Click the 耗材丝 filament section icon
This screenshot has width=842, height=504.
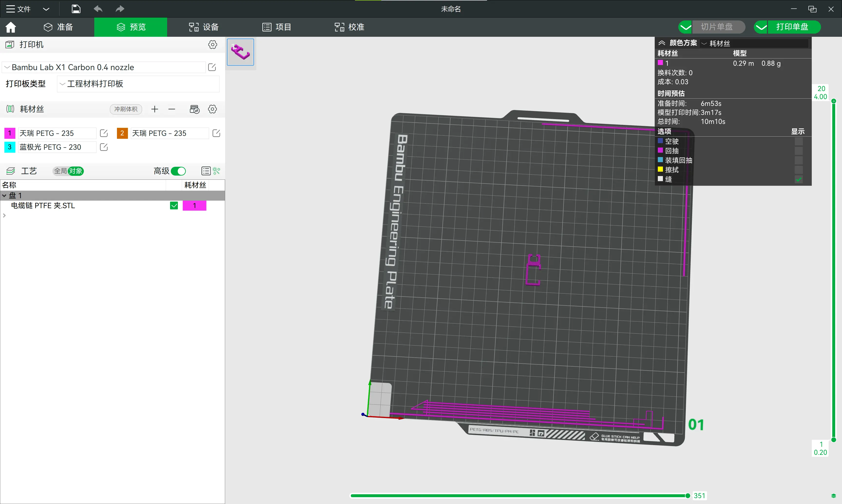[10, 109]
